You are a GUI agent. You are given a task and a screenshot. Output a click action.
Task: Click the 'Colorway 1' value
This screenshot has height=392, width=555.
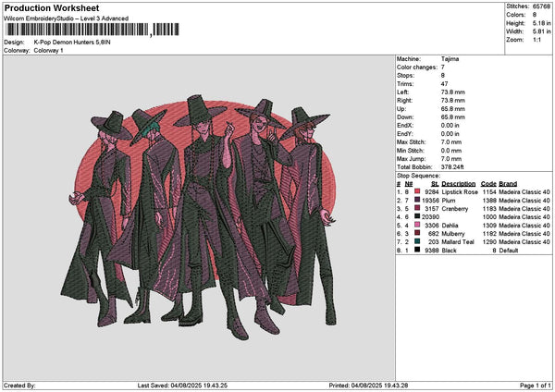[x=48, y=51]
